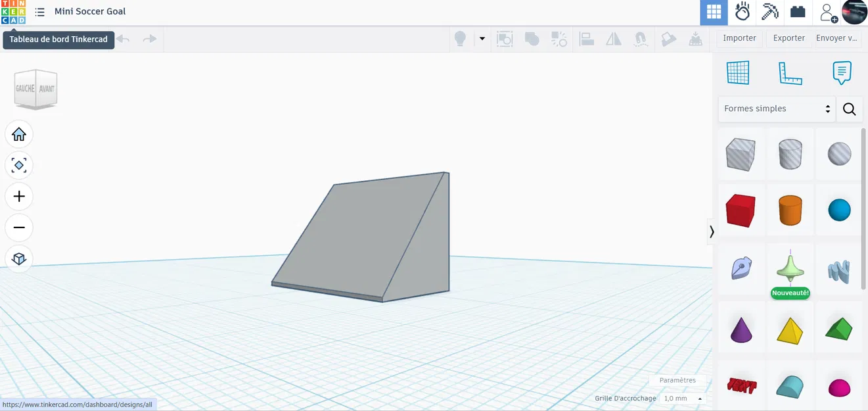The height and width of the screenshot is (411, 868).
Task: Click the Home view button
Action: 19,134
